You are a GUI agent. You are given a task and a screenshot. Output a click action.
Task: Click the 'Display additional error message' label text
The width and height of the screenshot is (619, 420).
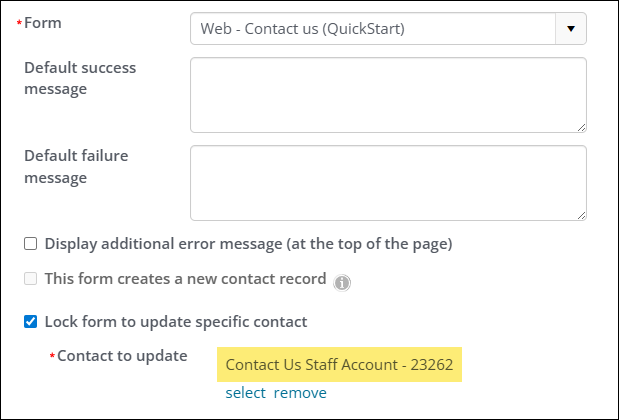pos(248,243)
